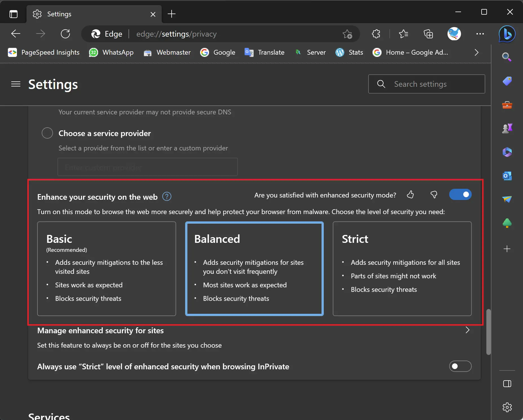The image size is (523, 420).
Task: Open the Games sidebar panel
Action: point(507,129)
